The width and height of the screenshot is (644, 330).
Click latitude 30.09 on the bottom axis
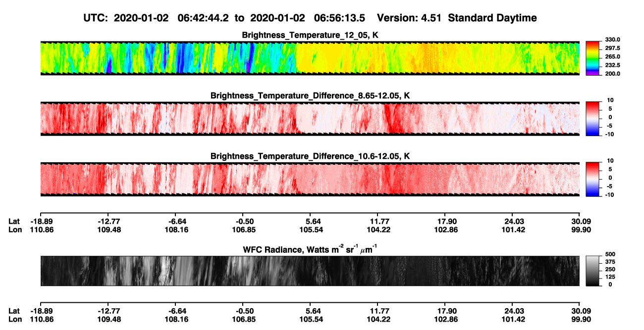[x=580, y=311]
